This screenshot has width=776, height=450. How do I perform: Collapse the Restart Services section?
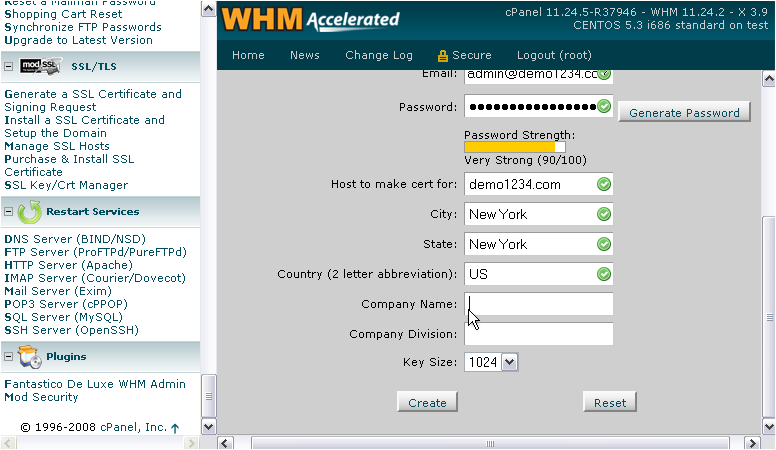tap(9, 212)
